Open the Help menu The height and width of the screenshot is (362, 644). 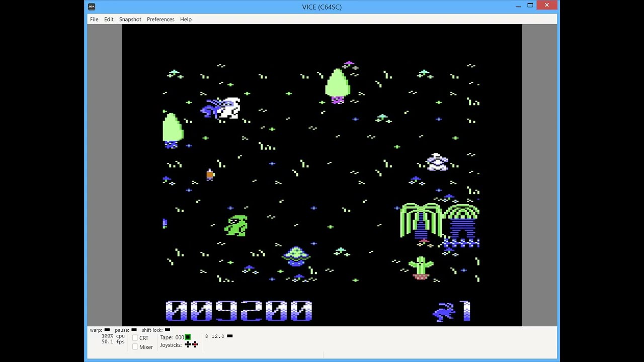tap(186, 19)
